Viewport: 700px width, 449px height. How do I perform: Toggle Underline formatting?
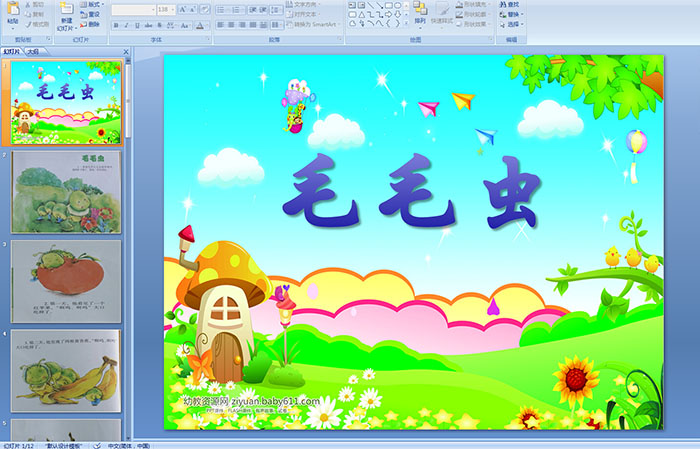click(137, 25)
